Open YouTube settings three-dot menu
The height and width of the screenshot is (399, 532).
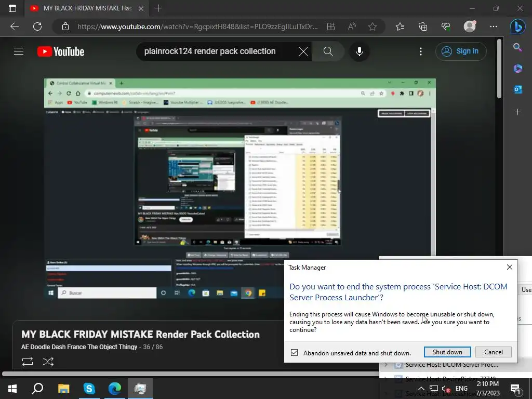pyautogui.click(x=421, y=51)
